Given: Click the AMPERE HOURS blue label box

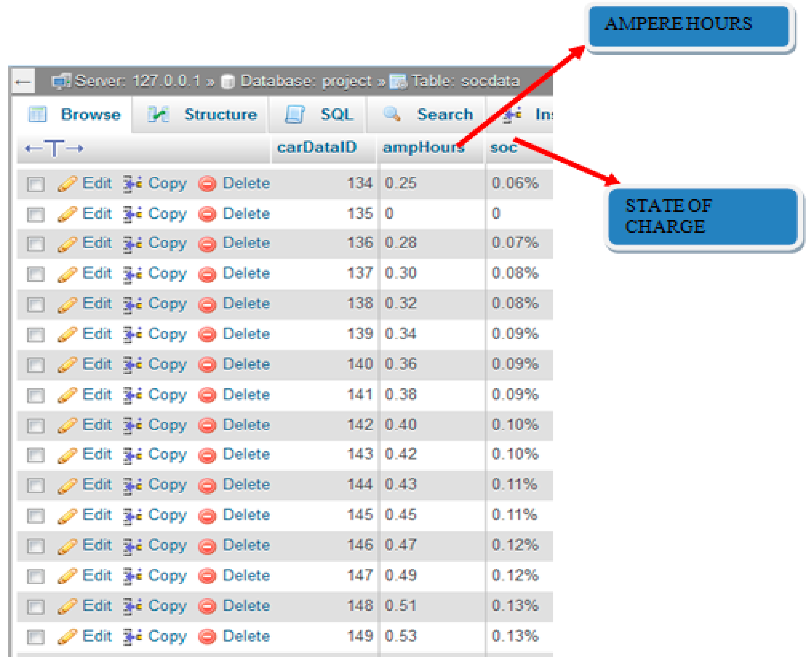Looking at the screenshot, I should [x=689, y=26].
